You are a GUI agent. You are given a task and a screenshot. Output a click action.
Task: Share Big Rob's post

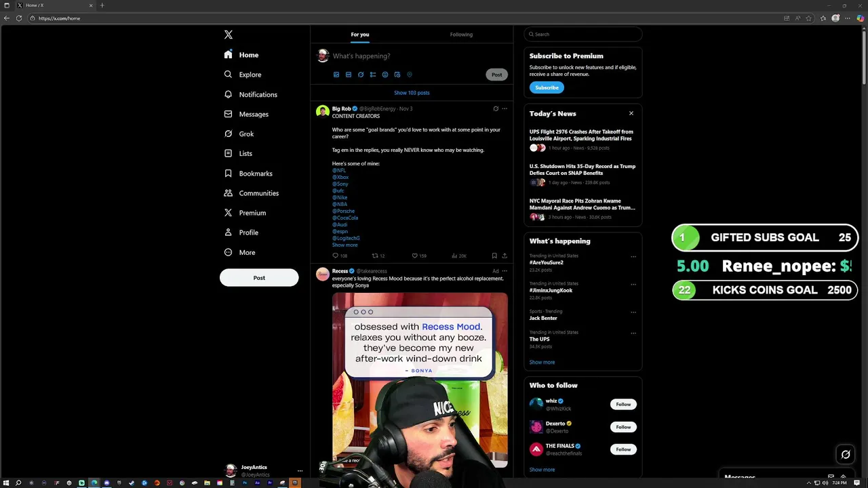[505, 256]
